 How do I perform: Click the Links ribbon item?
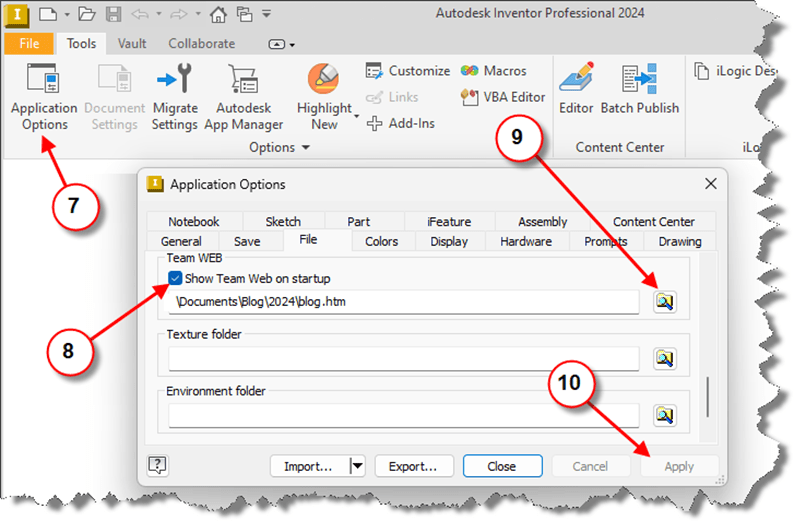pos(392,97)
